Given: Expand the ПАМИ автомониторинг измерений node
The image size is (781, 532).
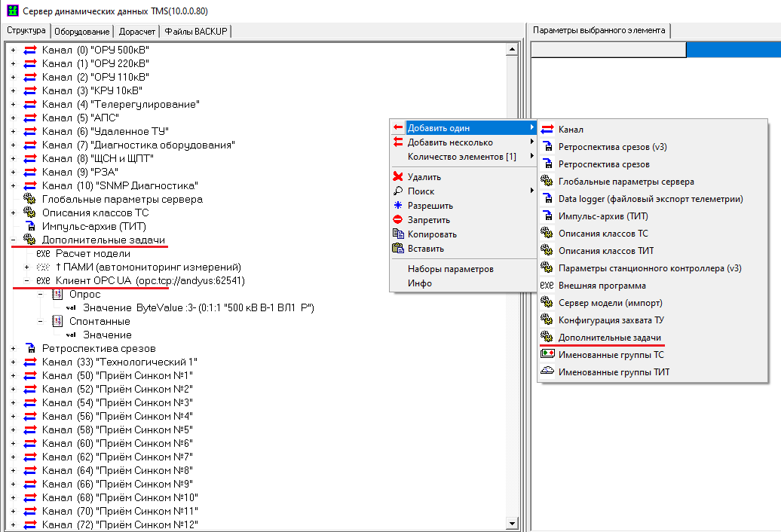Looking at the screenshot, I should coord(27,267).
